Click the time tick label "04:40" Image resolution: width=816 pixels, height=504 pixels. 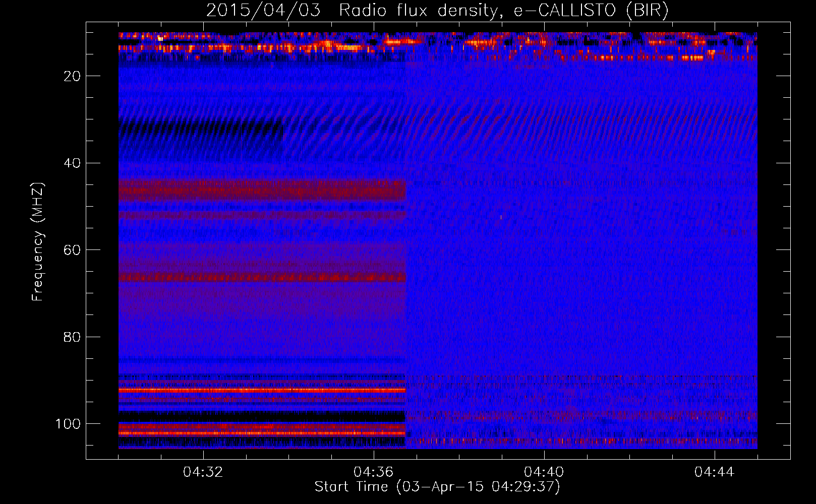click(x=544, y=472)
